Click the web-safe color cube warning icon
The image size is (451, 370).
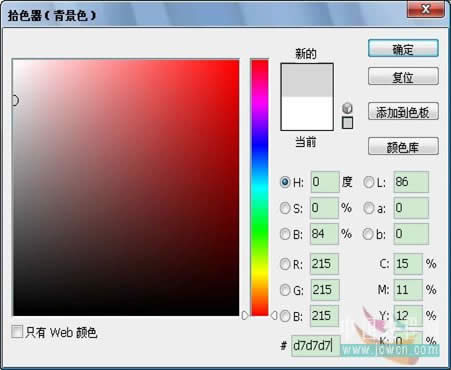(x=347, y=108)
